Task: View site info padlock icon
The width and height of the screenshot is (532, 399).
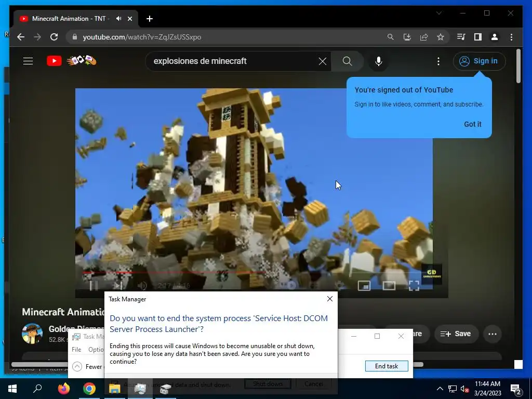Action: pyautogui.click(x=75, y=37)
